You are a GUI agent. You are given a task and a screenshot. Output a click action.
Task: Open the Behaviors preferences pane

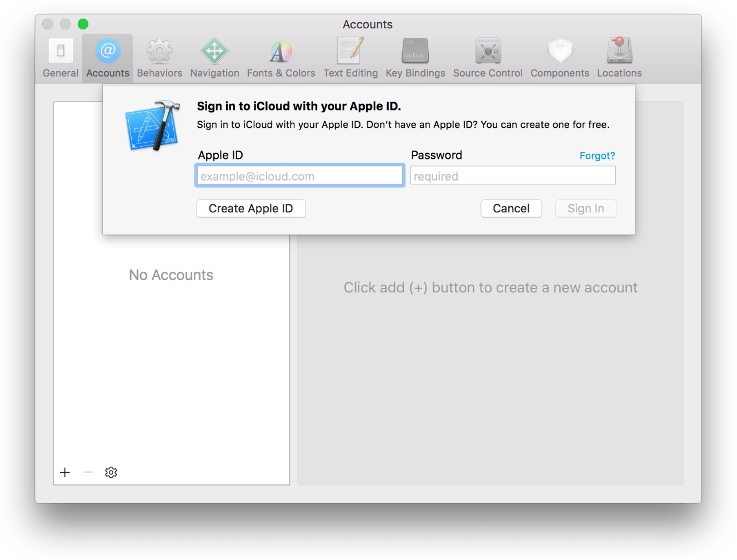pos(159,56)
